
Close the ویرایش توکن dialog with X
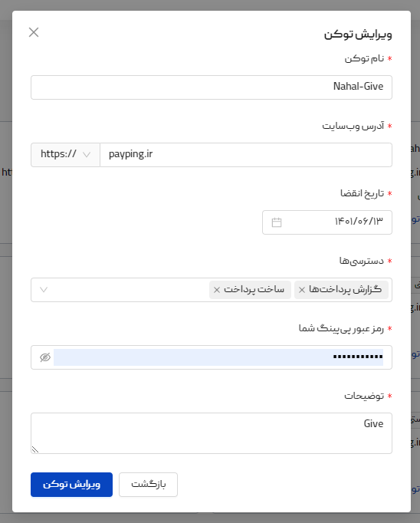click(34, 32)
